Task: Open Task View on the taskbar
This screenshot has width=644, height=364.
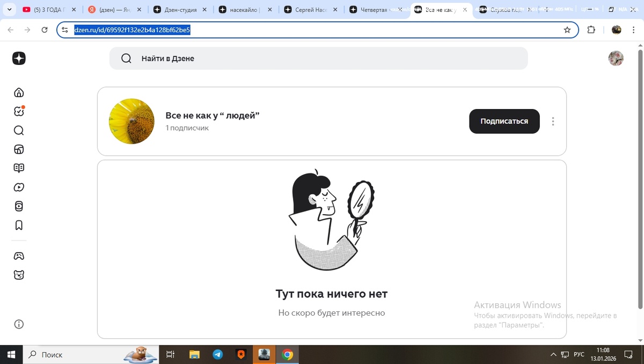Action: pyautogui.click(x=171, y=354)
